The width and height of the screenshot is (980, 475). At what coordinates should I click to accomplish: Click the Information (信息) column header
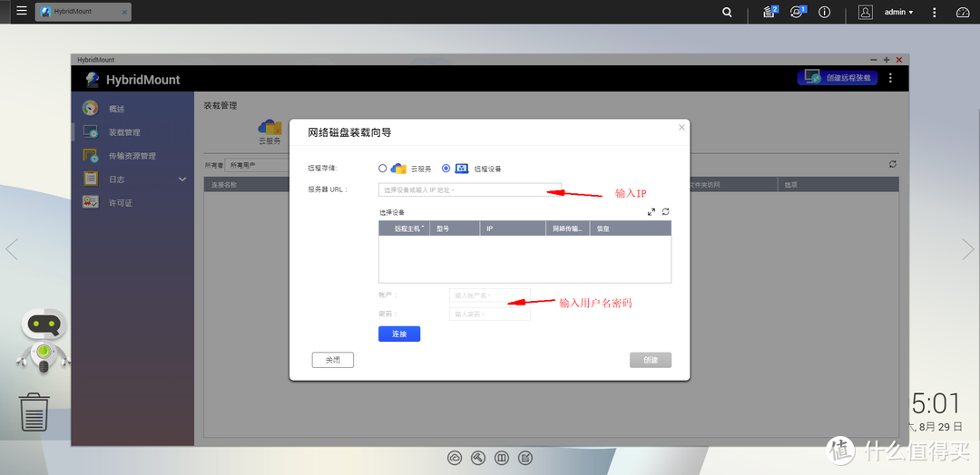(x=630, y=228)
